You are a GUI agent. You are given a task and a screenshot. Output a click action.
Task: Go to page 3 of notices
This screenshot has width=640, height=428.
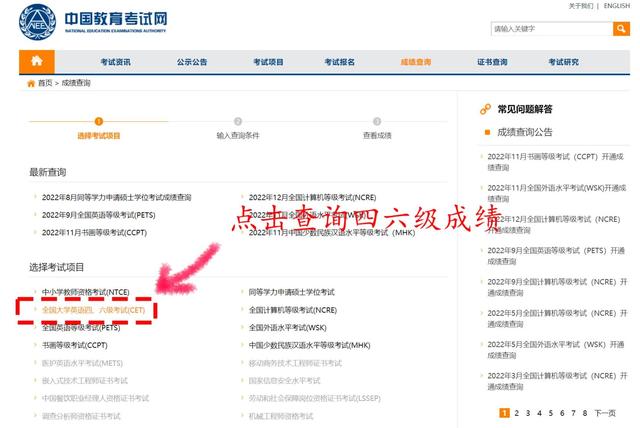528,413
